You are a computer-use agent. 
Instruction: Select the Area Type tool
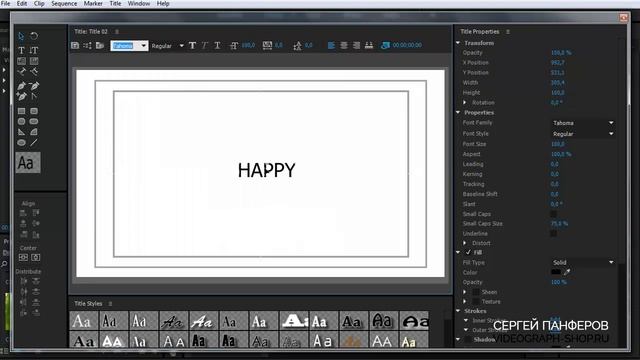21,61
